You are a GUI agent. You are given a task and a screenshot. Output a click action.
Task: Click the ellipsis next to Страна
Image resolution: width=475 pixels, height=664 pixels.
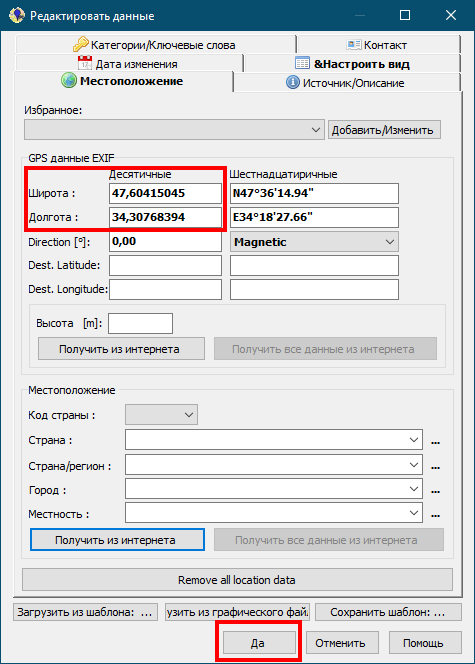click(435, 442)
